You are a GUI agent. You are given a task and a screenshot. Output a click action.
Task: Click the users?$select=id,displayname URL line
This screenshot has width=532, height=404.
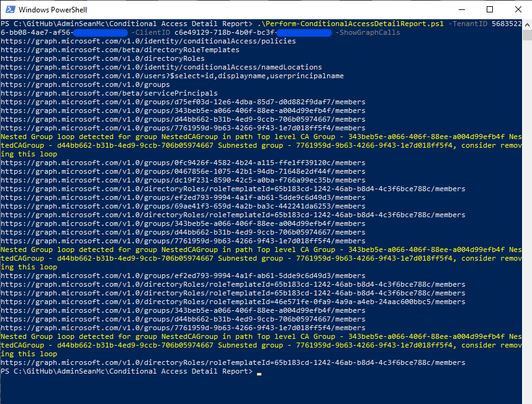tap(172, 76)
